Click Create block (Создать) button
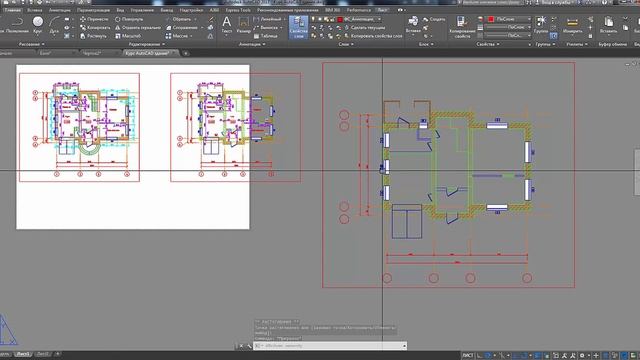This screenshot has width=640, height=360. pos(434,19)
